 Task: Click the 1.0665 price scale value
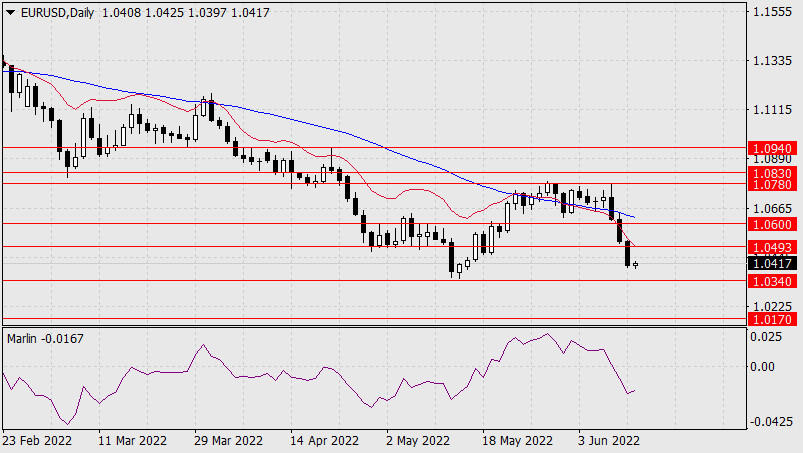click(x=772, y=208)
